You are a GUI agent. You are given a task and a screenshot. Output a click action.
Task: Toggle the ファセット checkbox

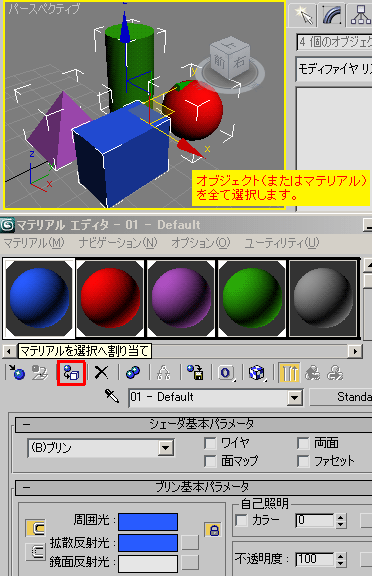click(x=303, y=461)
